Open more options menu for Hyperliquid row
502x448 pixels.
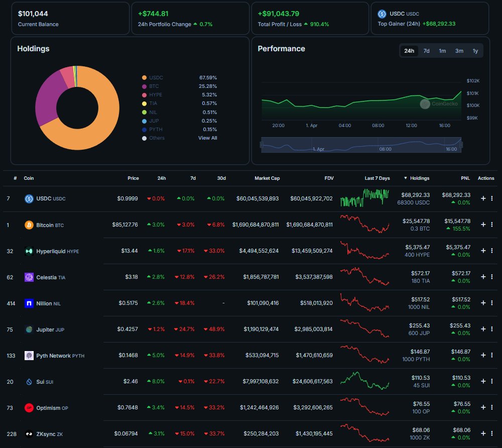coord(492,251)
